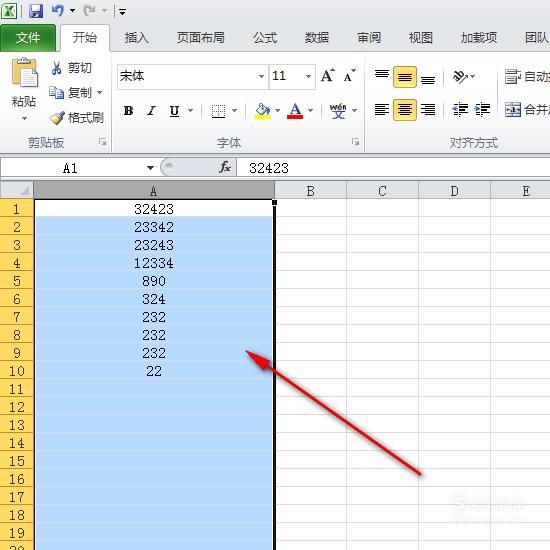Expand the Copy dropdown arrow
The height and width of the screenshot is (550, 550).
click(x=99, y=93)
